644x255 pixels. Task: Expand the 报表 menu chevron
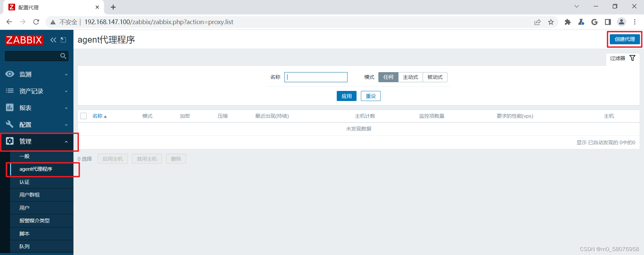[66, 108]
